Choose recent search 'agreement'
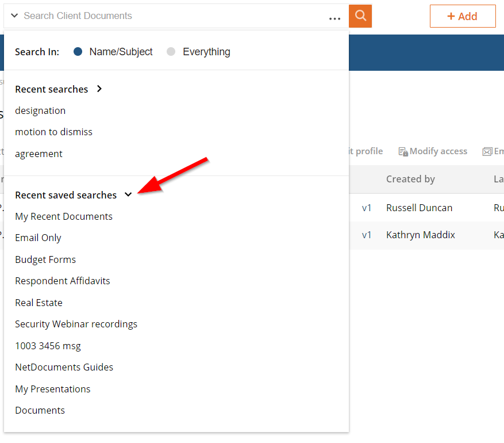The width and height of the screenshot is (504, 443). coord(39,154)
